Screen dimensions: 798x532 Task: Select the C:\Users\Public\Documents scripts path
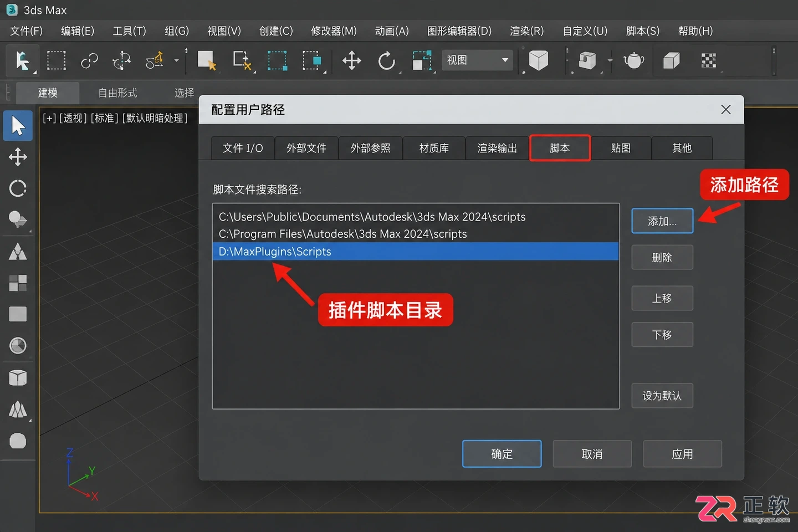point(416,217)
